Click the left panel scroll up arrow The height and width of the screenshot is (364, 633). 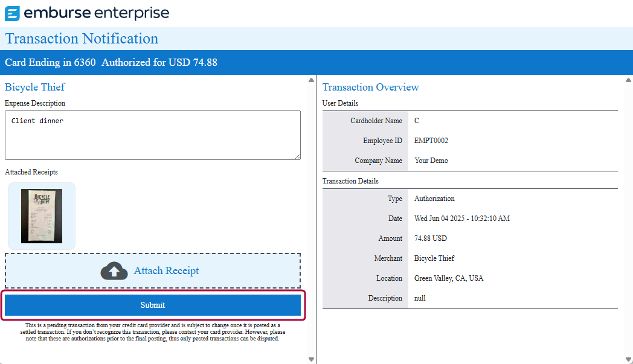pyautogui.click(x=311, y=80)
